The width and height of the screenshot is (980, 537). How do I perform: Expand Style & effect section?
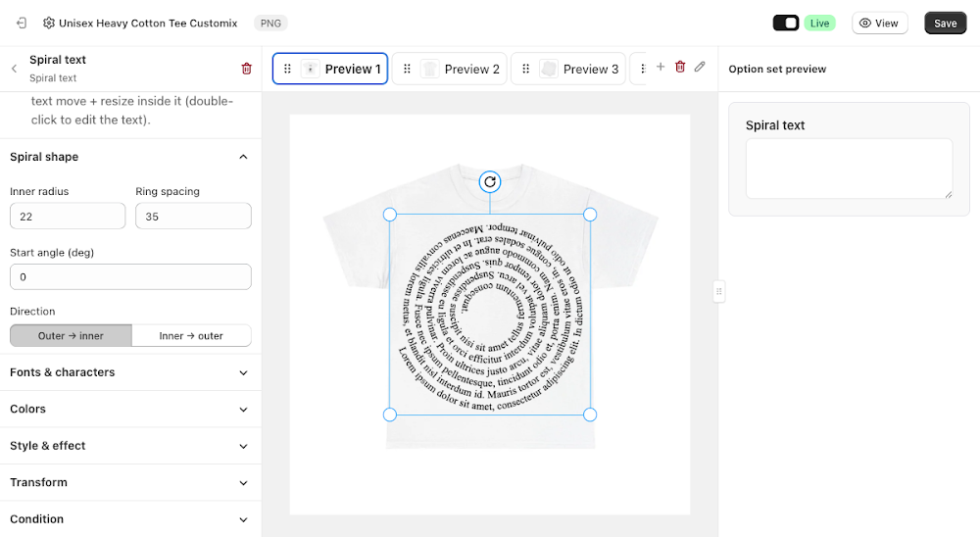(x=130, y=446)
